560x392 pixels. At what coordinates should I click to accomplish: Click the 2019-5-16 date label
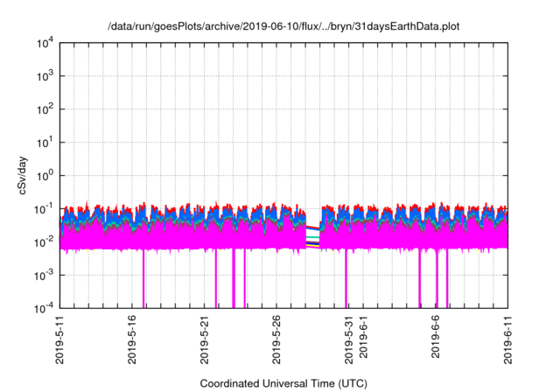click(132, 339)
